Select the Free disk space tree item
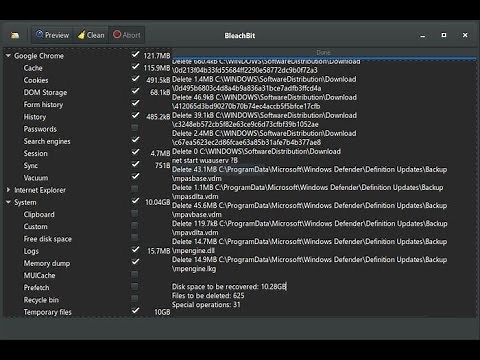The width and height of the screenshot is (480, 360). [x=47, y=239]
